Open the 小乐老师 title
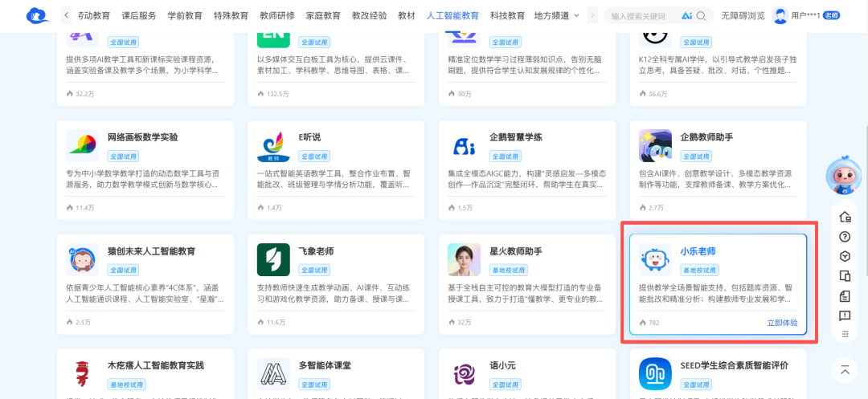868x399 pixels. pyautogui.click(x=698, y=251)
